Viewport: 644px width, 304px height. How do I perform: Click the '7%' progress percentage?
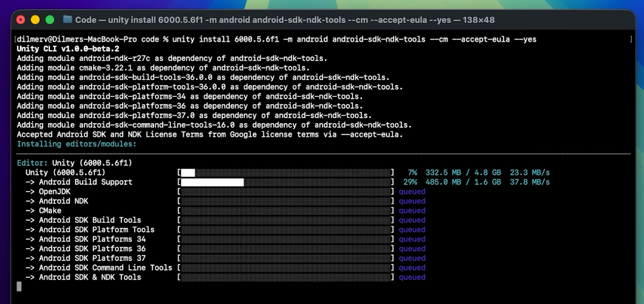tap(412, 173)
